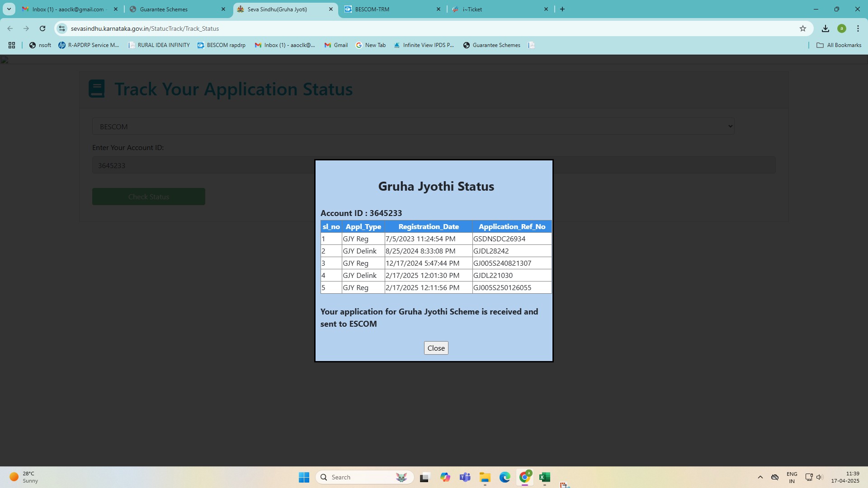
Task: Open Excel from taskbar
Action: (545, 477)
